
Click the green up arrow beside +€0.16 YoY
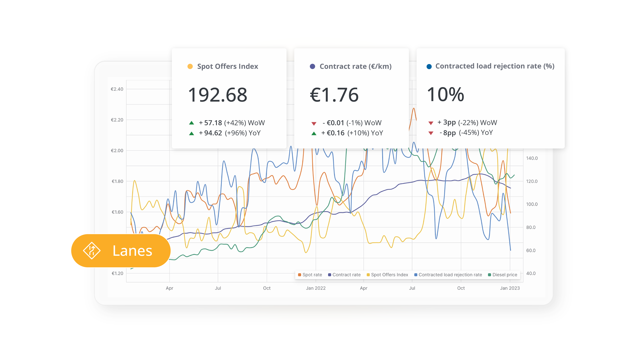(314, 133)
